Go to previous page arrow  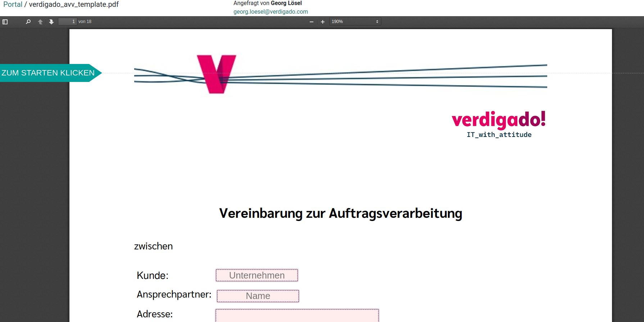pyautogui.click(x=40, y=22)
